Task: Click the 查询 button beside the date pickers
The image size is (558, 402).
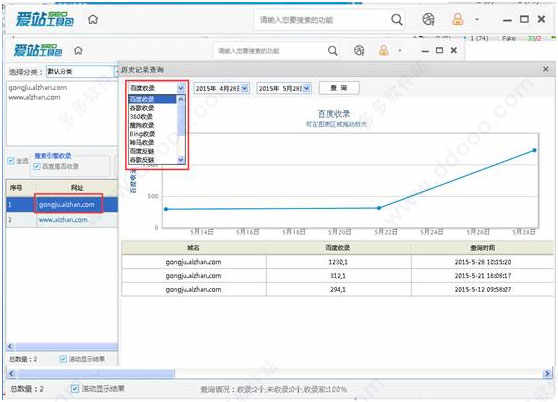Action: tap(339, 88)
